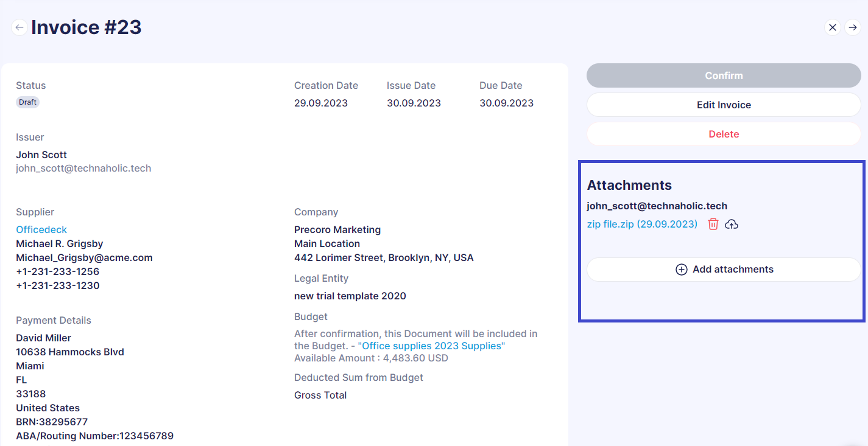868x446 pixels.
Task: Select the email Michael_Grigsby@acme.com
Action: coord(84,257)
